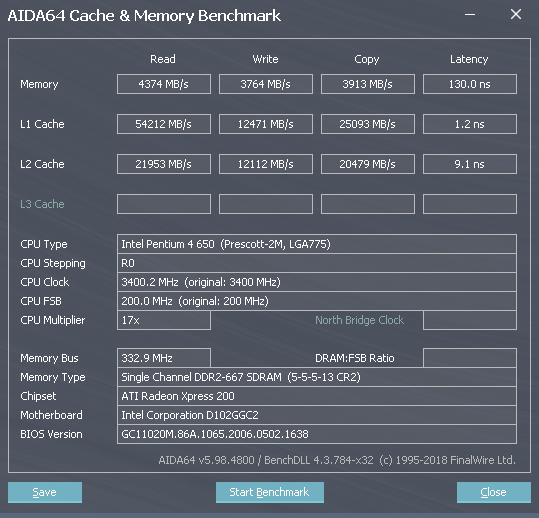Click the Copy column header
Image resolution: width=539 pixels, height=518 pixels.
pos(367,59)
